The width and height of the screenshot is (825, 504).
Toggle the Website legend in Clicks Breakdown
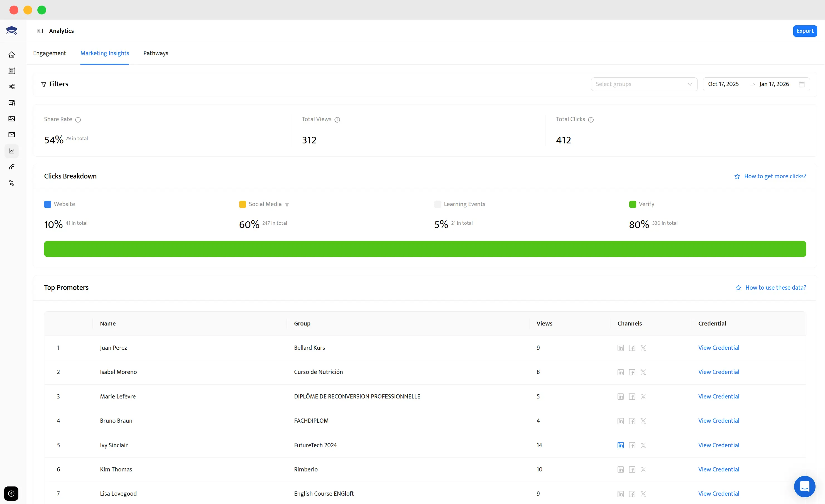(x=60, y=204)
